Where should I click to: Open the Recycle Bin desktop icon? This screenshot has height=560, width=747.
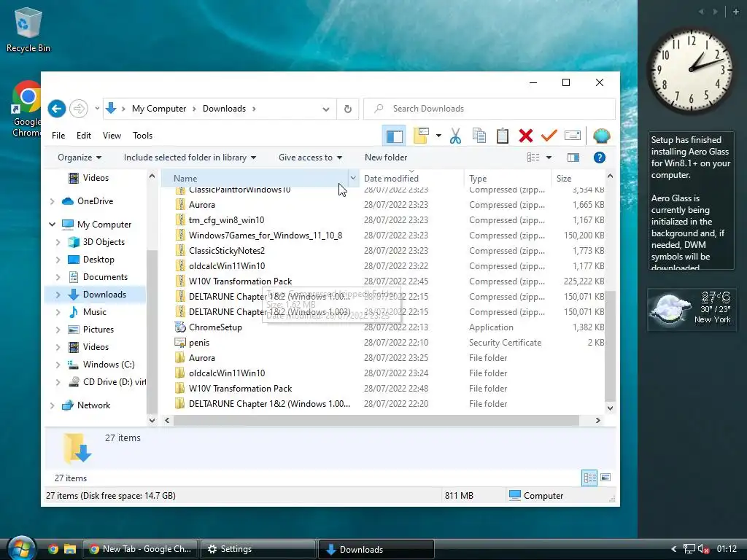pyautogui.click(x=28, y=30)
